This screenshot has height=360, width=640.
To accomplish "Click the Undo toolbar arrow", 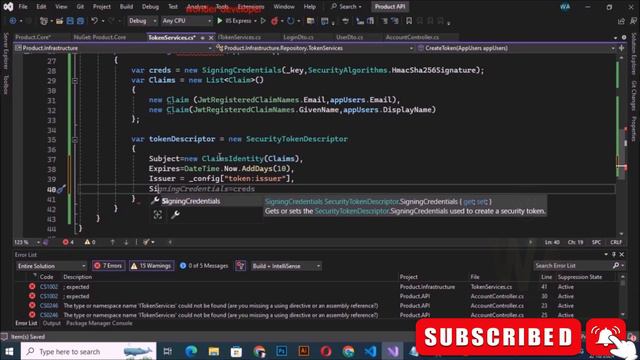I will [95, 20].
